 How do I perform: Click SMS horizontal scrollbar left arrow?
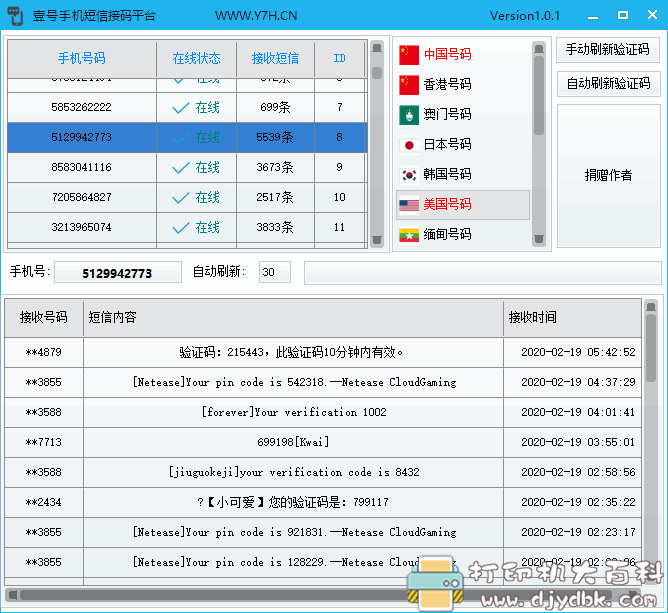tap(13, 595)
